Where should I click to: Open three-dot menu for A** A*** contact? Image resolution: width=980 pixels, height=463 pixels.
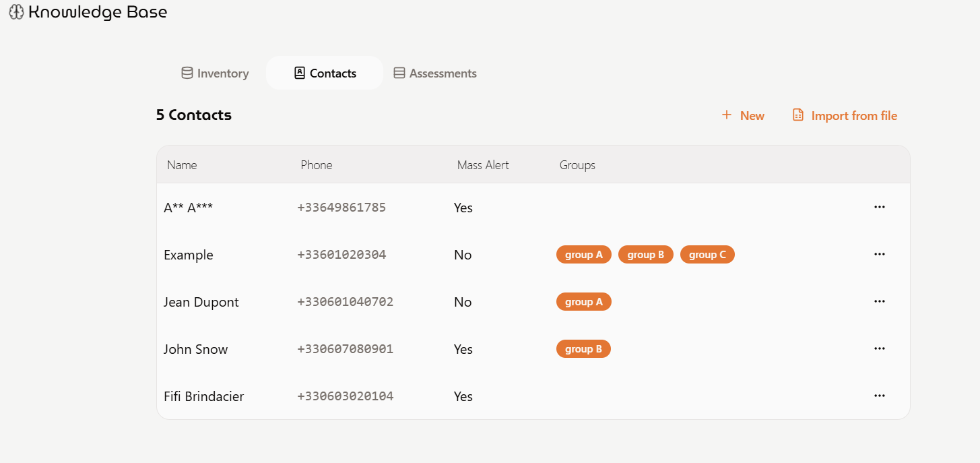(x=879, y=207)
